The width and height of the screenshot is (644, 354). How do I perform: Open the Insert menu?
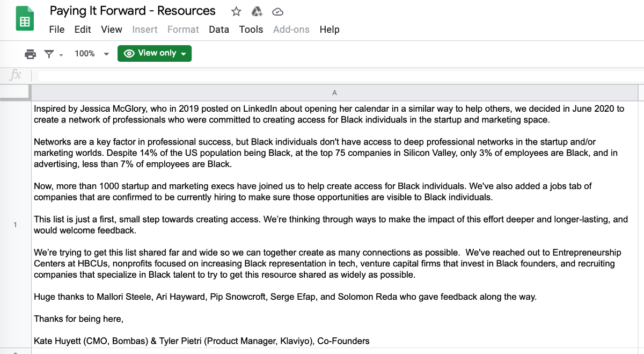click(x=145, y=30)
